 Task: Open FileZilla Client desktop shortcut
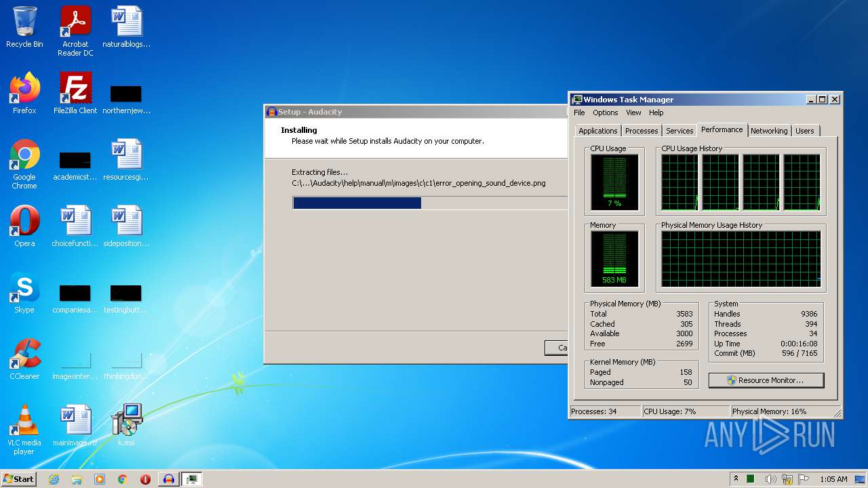click(75, 94)
